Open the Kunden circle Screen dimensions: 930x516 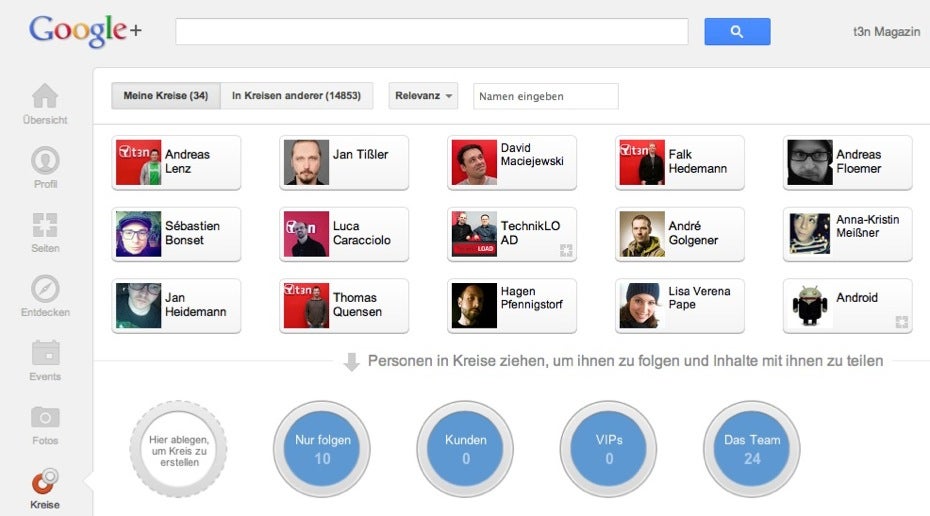(466, 449)
